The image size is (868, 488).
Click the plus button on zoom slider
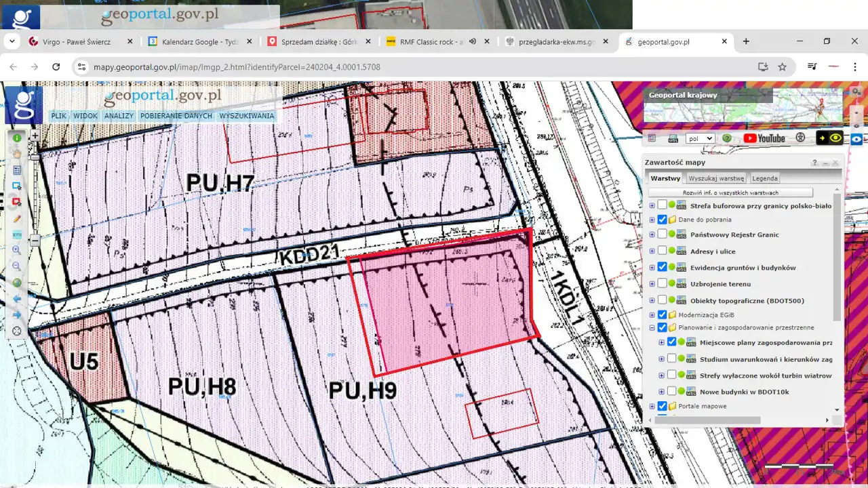[35, 136]
